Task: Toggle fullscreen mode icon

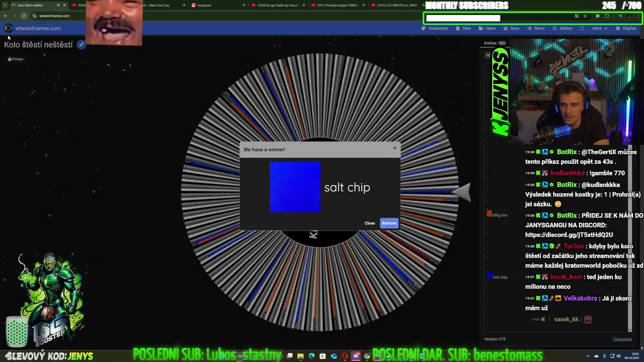Action: [x=582, y=28]
